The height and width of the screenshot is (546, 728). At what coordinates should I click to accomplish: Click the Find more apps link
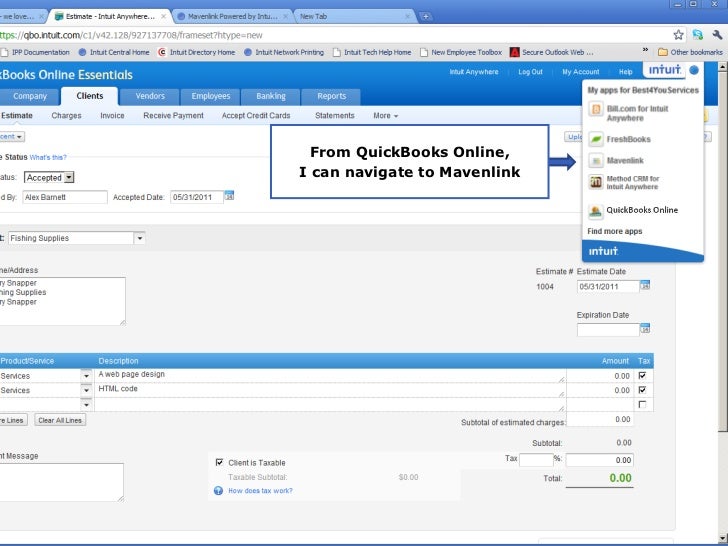[x=615, y=231]
